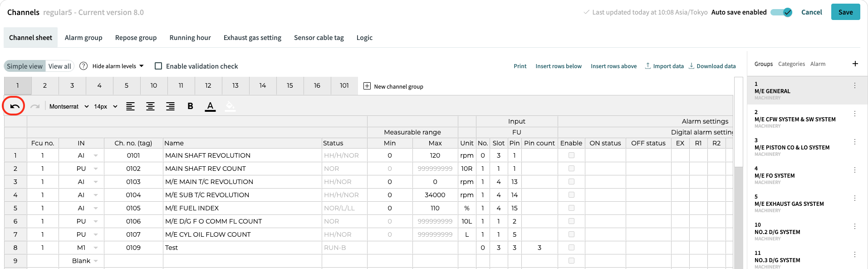This screenshot has width=868, height=269.
Task: Switch to Simple view
Action: (x=25, y=66)
